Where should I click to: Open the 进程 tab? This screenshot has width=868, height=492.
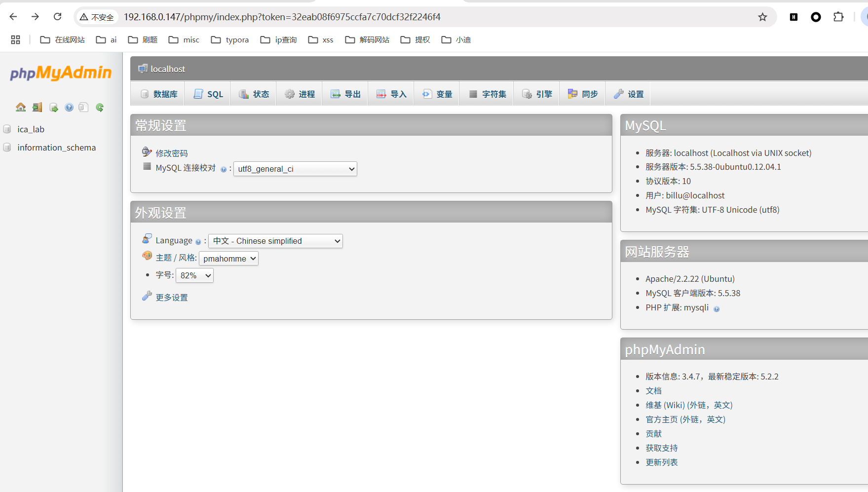pyautogui.click(x=300, y=94)
